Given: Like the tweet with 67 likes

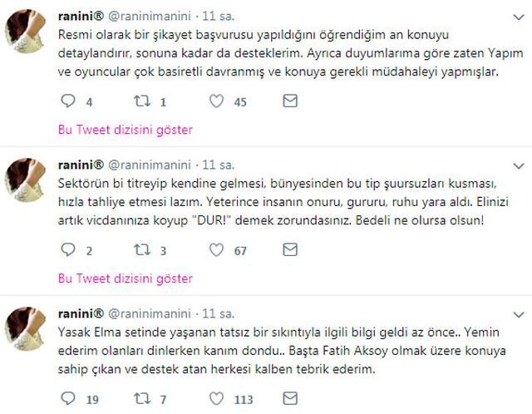Looking at the screenshot, I should (x=216, y=250).
